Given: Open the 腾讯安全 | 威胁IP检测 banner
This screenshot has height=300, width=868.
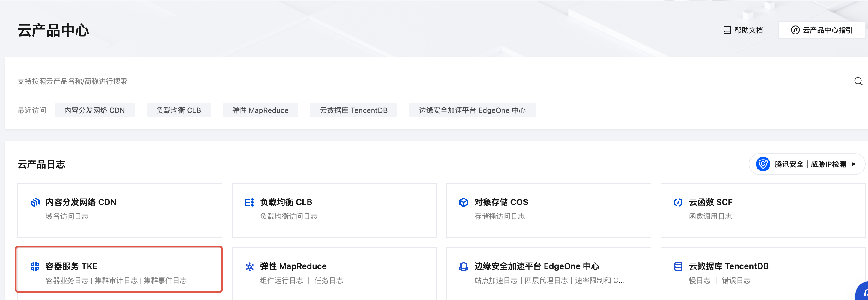Looking at the screenshot, I should [807, 164].
